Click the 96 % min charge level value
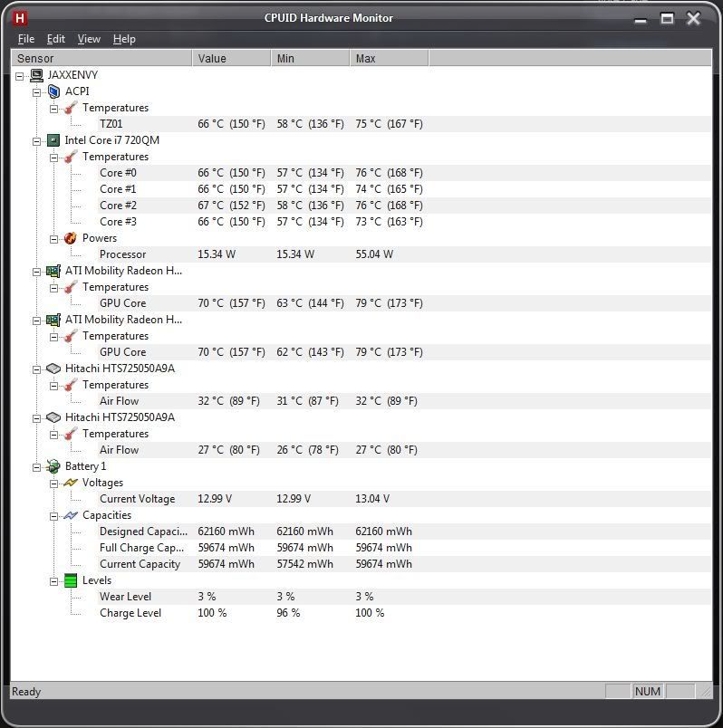The width and height of the screenshot is (723, 728). click(288, 613)
